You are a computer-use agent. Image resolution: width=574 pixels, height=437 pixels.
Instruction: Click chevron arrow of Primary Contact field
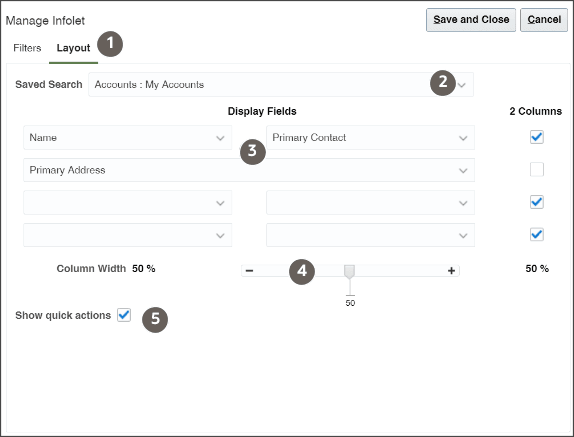coord(463,138)
